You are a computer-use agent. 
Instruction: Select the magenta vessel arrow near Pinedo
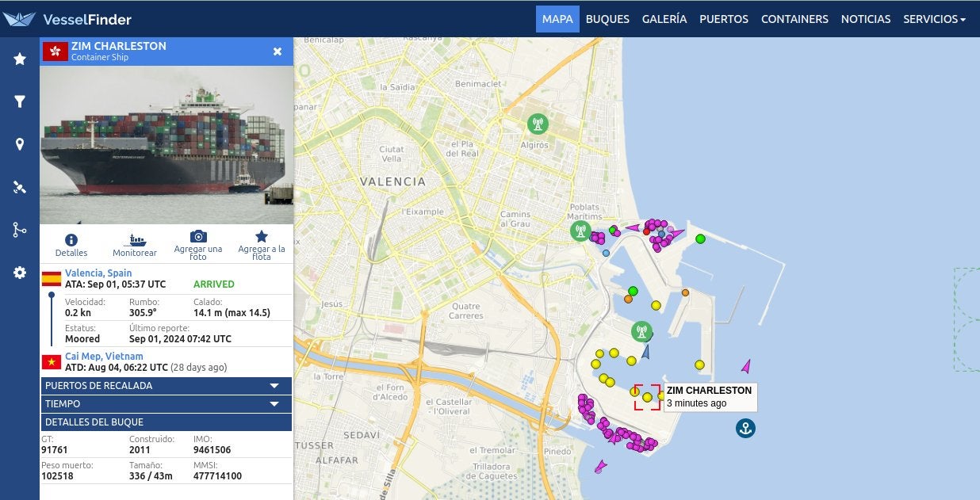[x=601, y=466]
